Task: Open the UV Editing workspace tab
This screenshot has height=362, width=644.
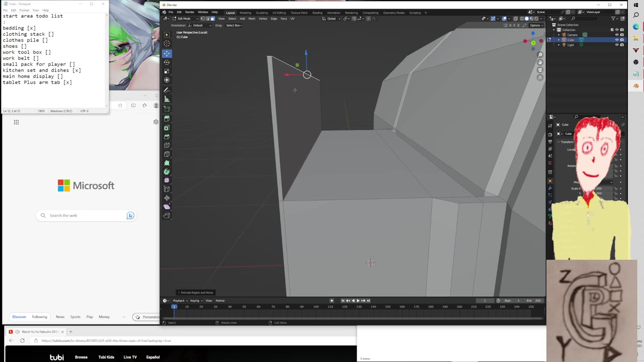Action: tap(279, 13)
